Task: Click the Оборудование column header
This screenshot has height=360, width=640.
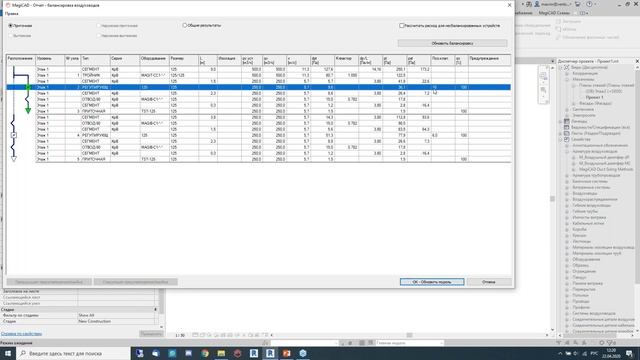Action: (x=154, y=60)
